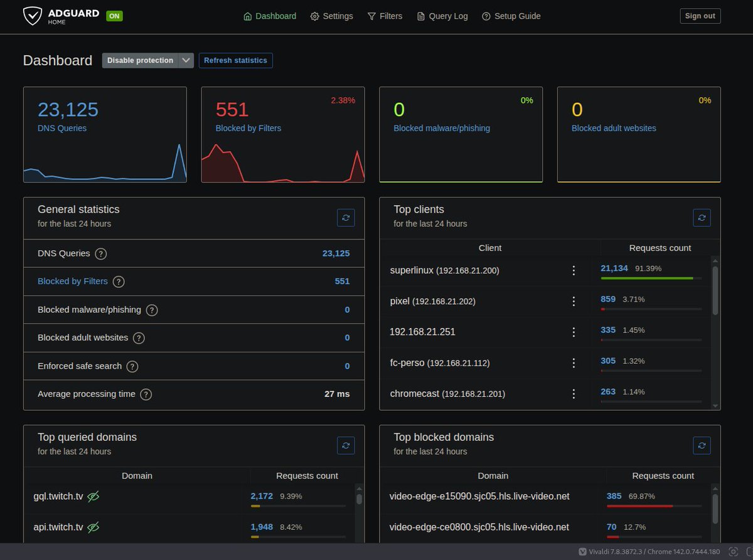This screenshot has height=560, width=753.
Task: Click help icon beside Blocked adult websites row
Action: click(139, 338)
